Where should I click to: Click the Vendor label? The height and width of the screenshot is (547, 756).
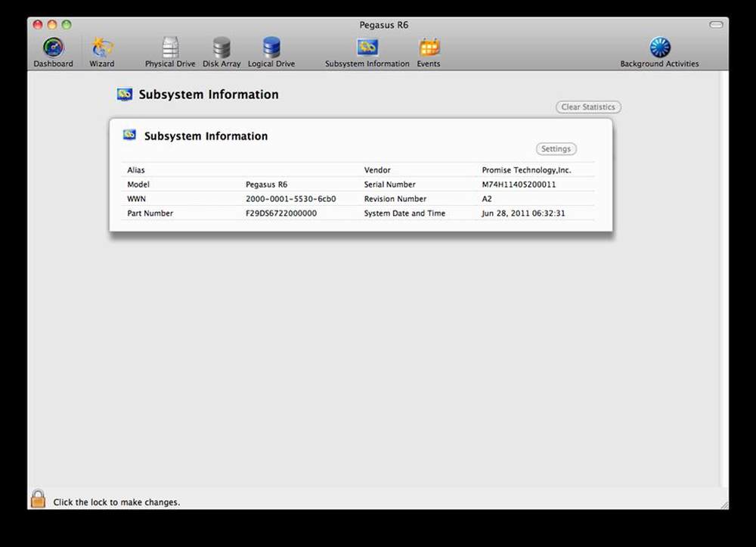[x=377, y=169]
